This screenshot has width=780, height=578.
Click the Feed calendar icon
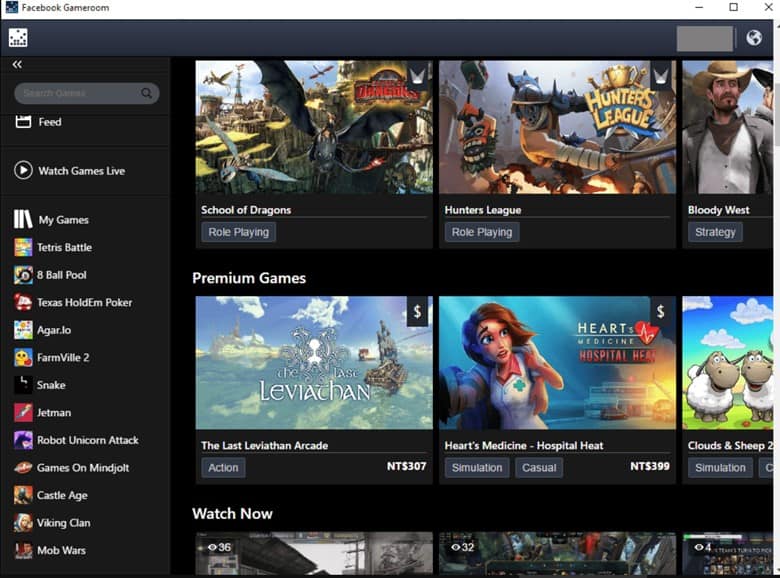(23, 121)
